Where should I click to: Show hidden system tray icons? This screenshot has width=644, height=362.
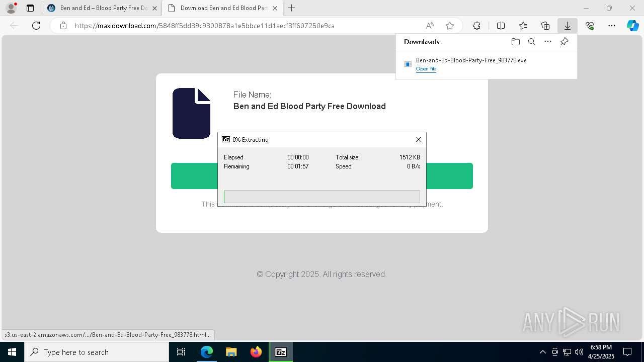(x=542, y=352)
